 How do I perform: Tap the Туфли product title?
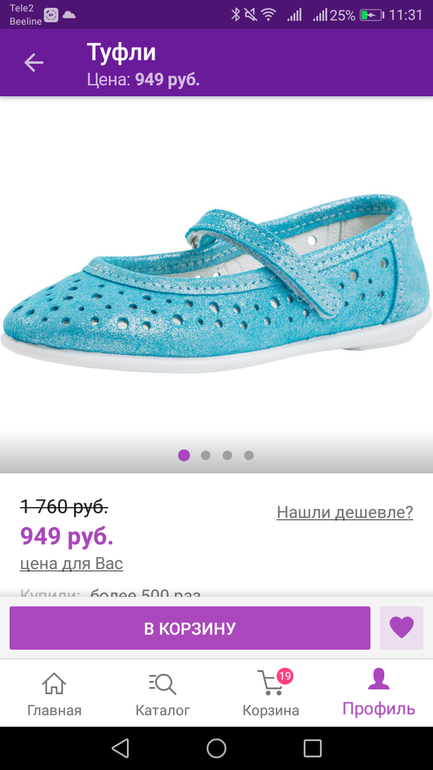coord(122,52)
